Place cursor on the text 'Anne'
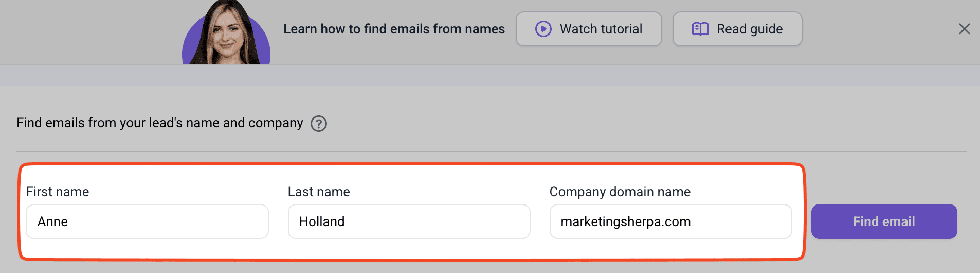 (x=52, y=221)
